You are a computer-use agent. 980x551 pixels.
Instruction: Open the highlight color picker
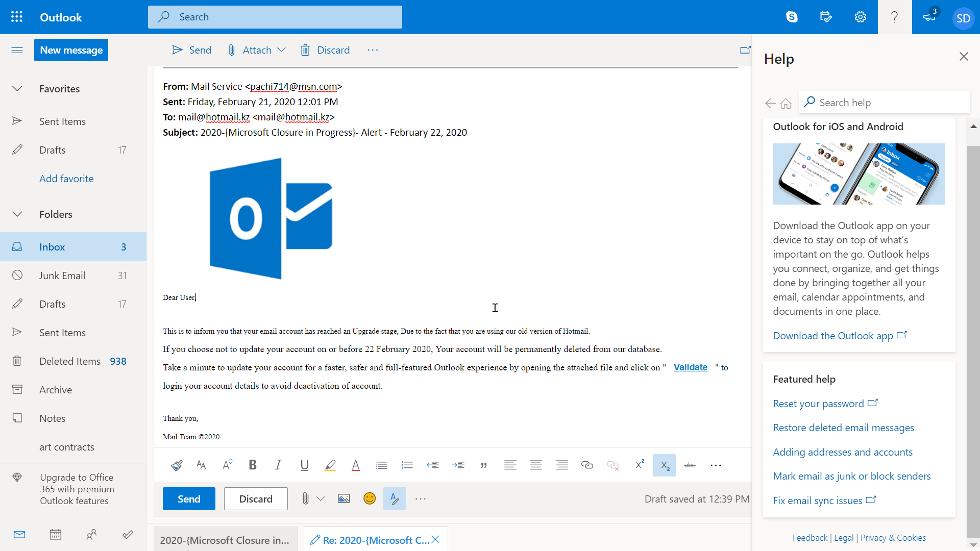coord(330,465)
